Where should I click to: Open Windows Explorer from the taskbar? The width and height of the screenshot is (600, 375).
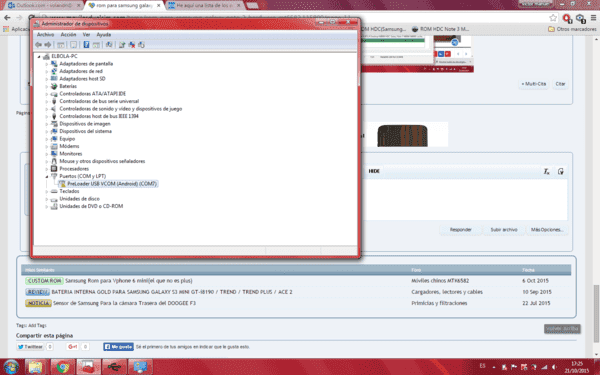pyautogui.click(x=36, y=367)
